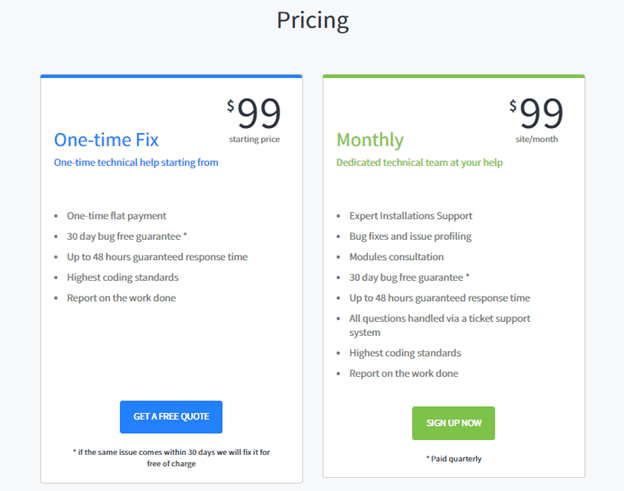Click the 'One-time technical help starting from' subtitle
Image resolution: width=624 pixels, height=491 pixels.
[x=136, y=162]
